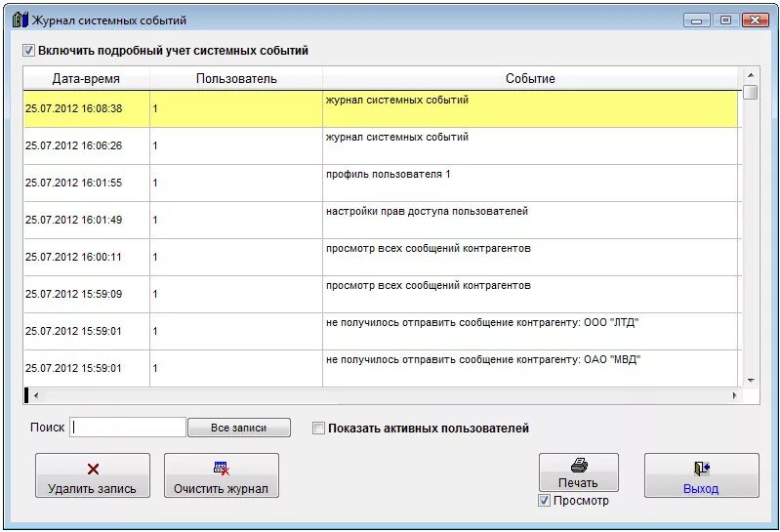
Task: Click event about ОАО "МВД" message failure
Action: click(x=483, y=359)
